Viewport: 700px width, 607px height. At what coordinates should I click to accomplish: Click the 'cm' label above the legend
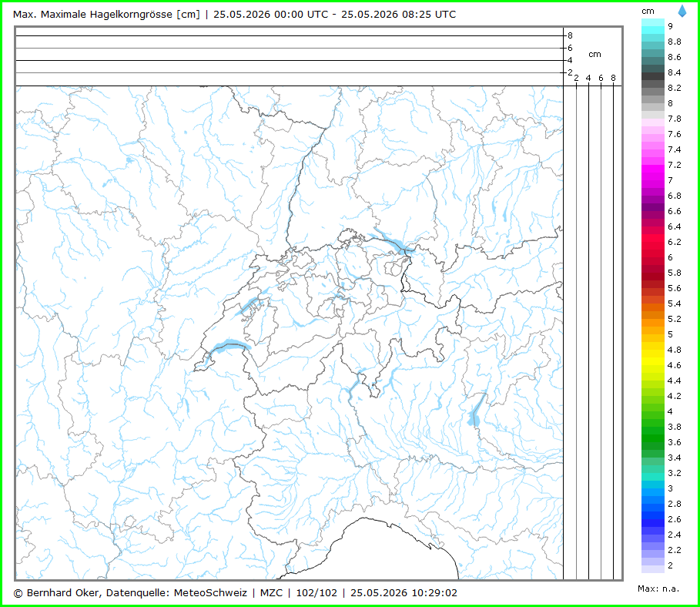point(648,11)
